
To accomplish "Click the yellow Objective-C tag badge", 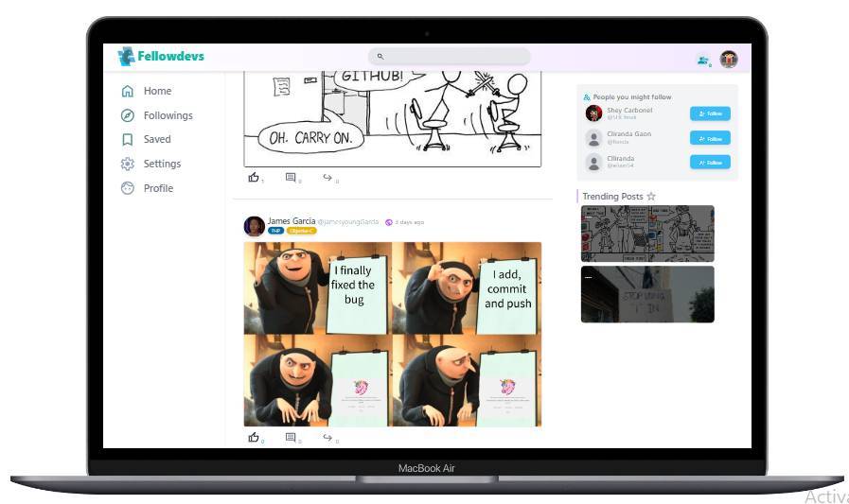I will [301, 231].
